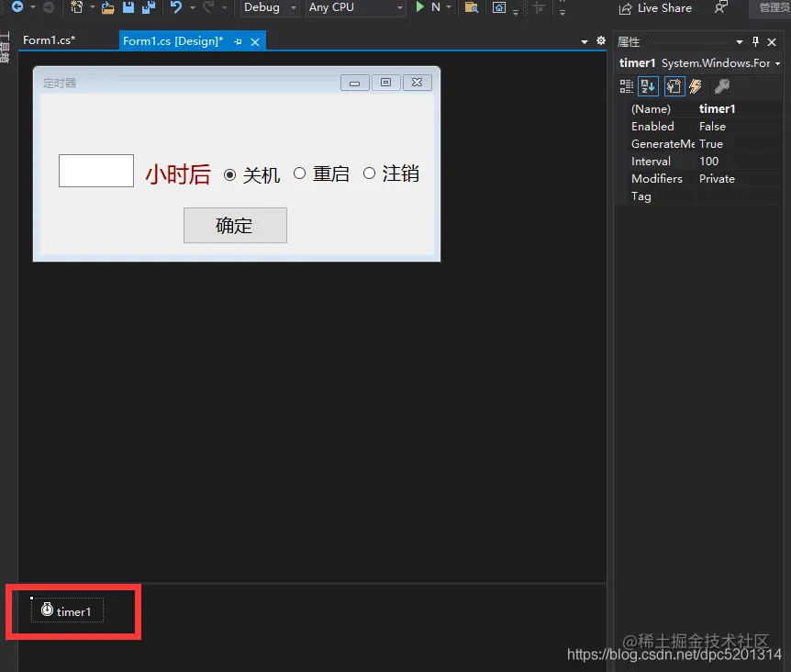
Task: Click the Enabled property value False
Action: point(712,127)
